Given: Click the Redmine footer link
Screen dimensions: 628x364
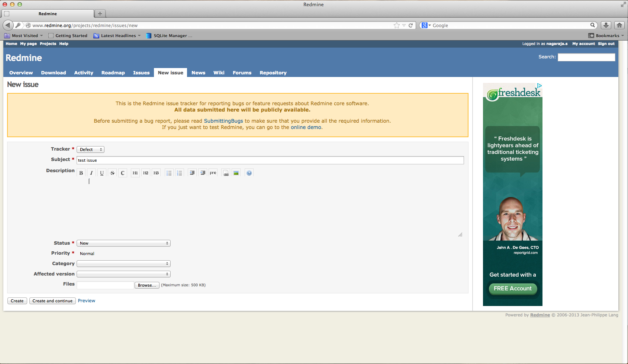Looking at the screenshot, I should coord(540,315).
